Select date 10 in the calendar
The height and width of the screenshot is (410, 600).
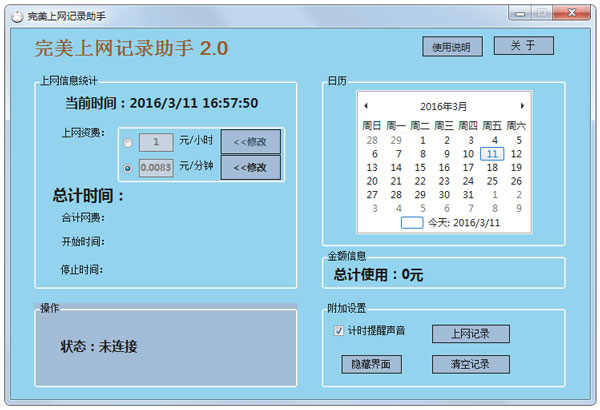coord(468,154)
